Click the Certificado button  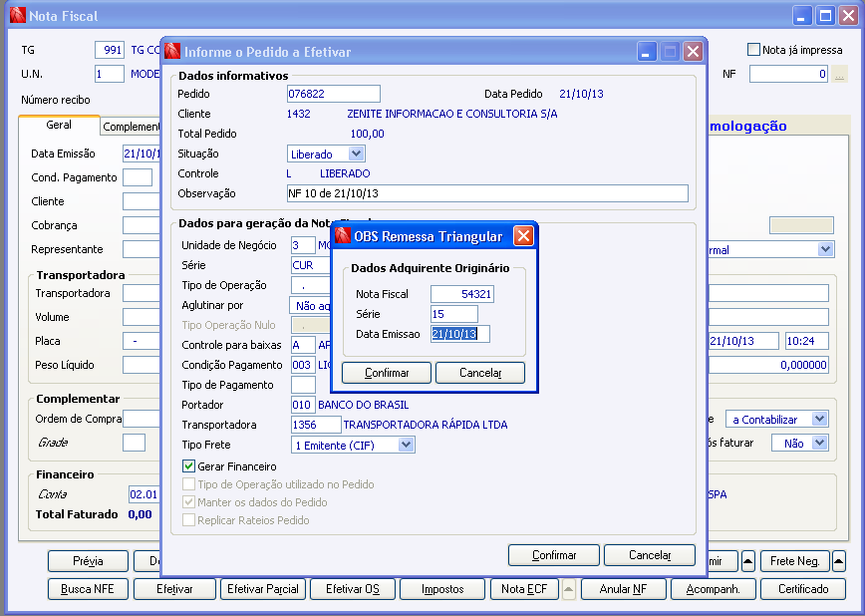(802, 589)
